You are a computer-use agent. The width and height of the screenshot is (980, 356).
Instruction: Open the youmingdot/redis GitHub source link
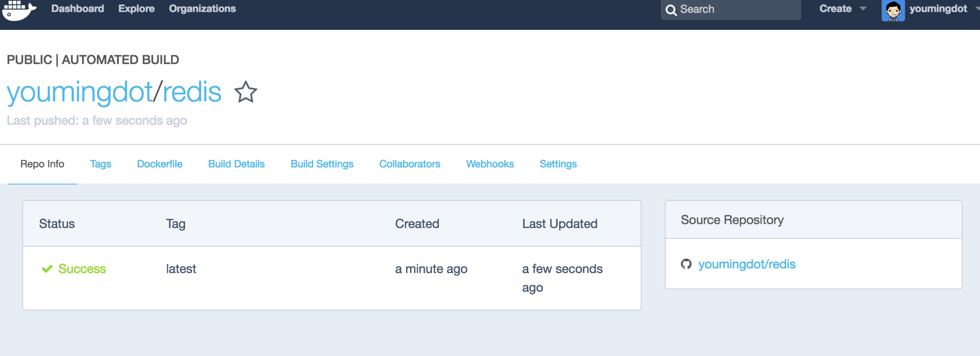pyautogui.click(x=746, y=264)
